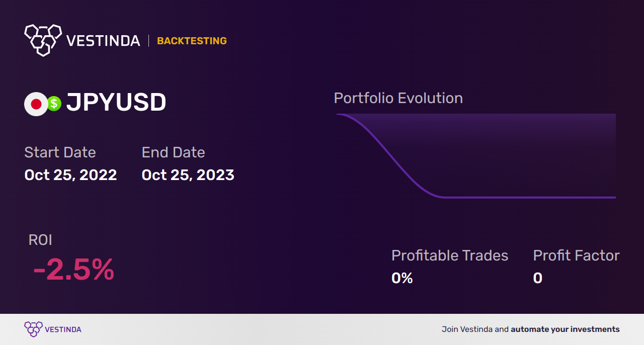Click the End Date label

173,152
